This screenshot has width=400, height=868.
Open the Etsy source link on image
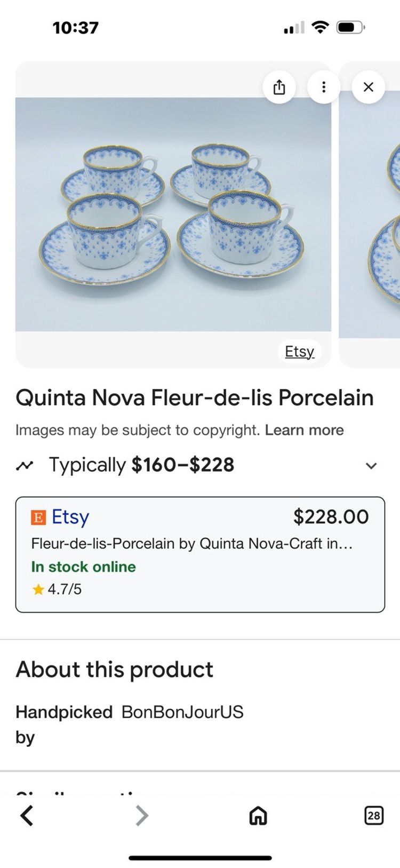(299, 351)
